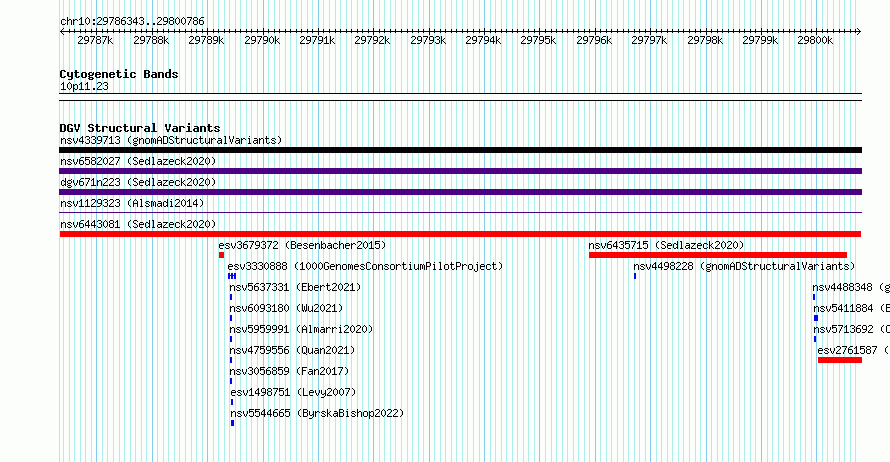Open the dgv671n223 (Sedlazeck2020) label
The image size is (890, 462).
(x=138, y=182)
